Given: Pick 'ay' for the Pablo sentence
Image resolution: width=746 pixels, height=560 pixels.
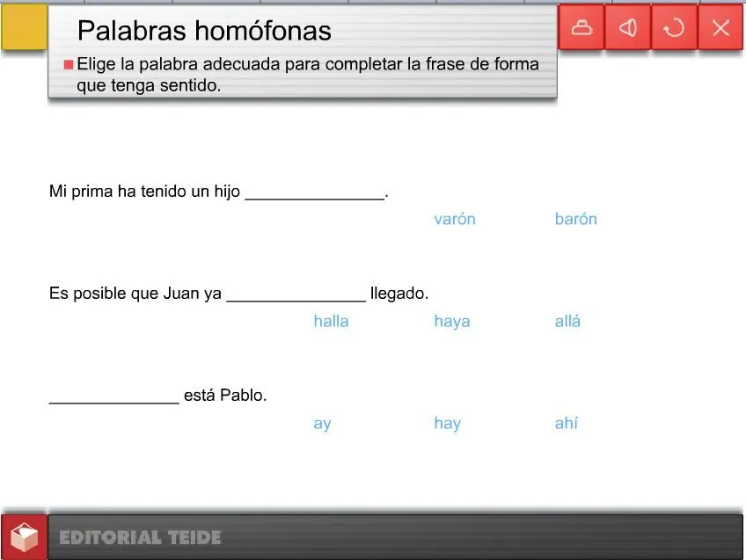Looking at the screenshot, I should (x=322, y=423).
